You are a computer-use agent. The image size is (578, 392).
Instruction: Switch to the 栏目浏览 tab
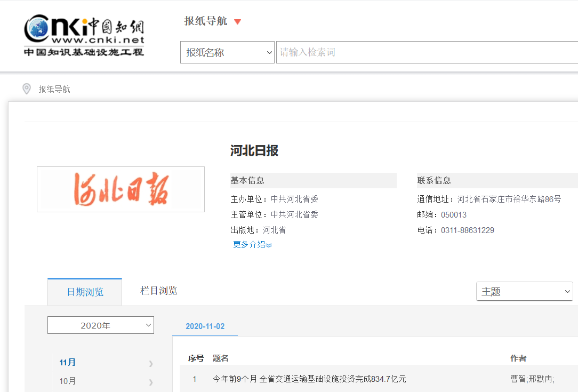click(x=158, y=291)
